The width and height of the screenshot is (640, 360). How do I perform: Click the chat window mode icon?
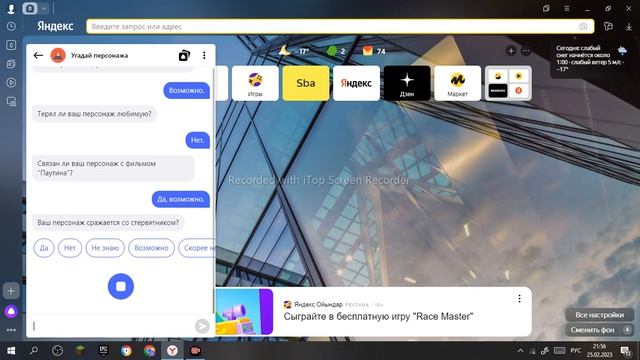click(x=184, y=55)
